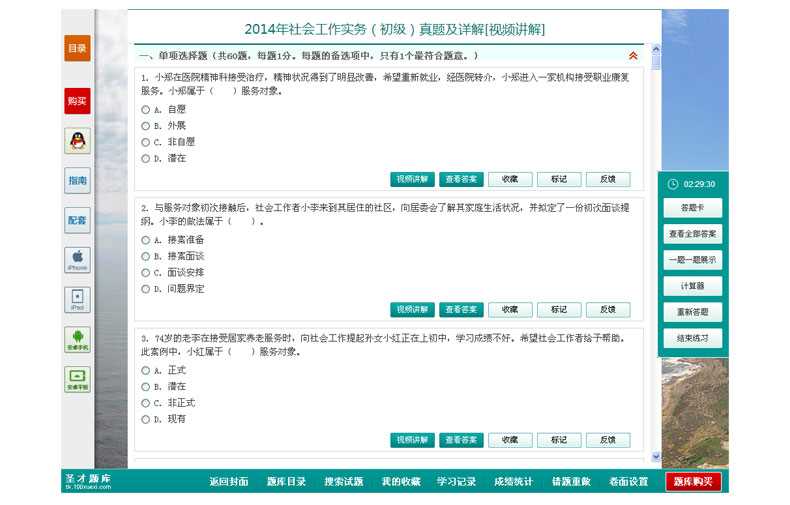Click the Android phone icon
790x505 pixels.
point(77,340)
